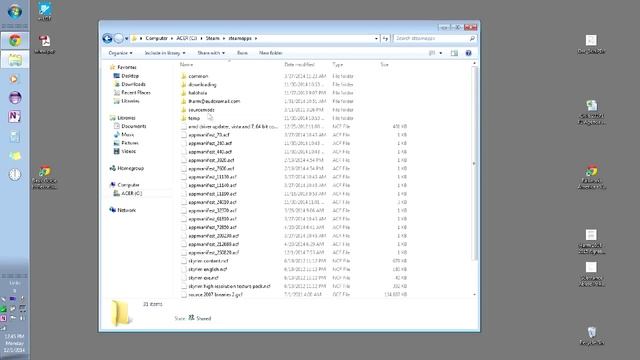Sort files by the Type column
The image size is (640, 360).
[x=338, y=64]
